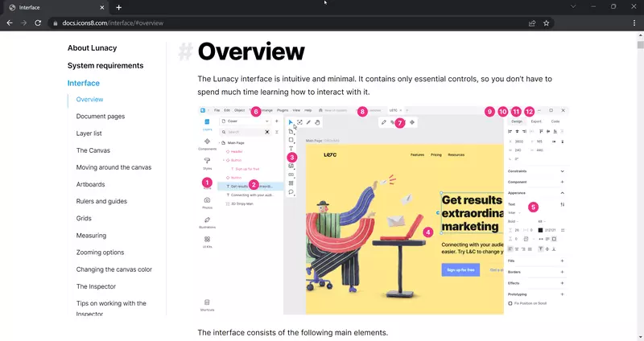The height and width of the screenshot is (341, 644).
Task: Close the Interface browser tab
Action: pyautogui.click(x=102, y=7)
